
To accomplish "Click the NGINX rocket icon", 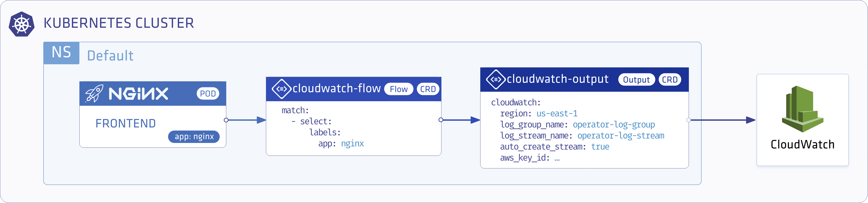I will click(x=94, y=93).
